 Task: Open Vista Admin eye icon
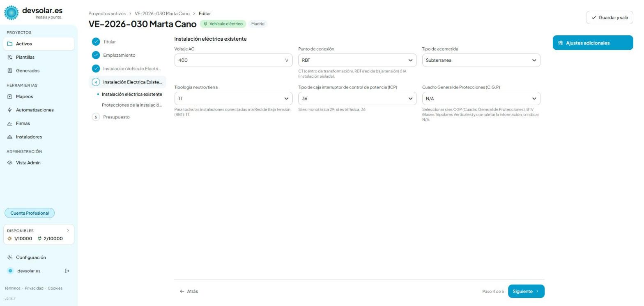click(10, 163)
